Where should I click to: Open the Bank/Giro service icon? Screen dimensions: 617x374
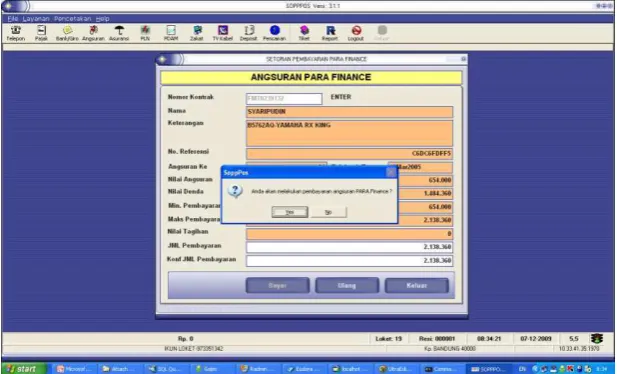coord(67,33)
